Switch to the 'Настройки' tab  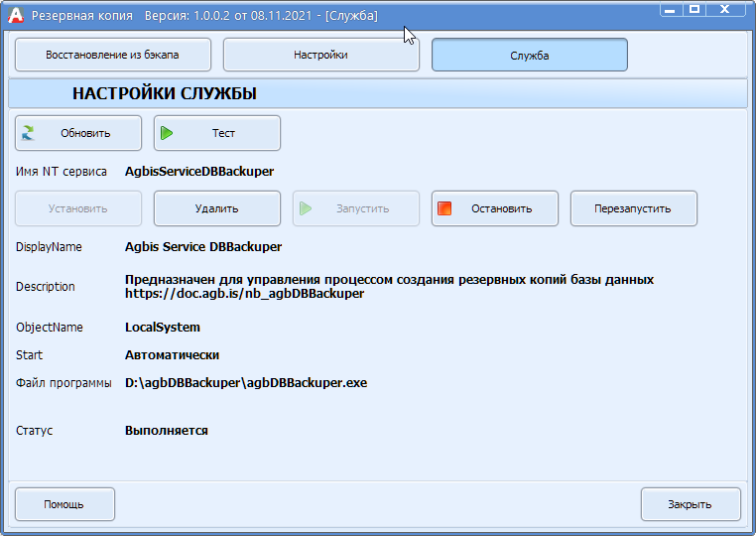321,55
